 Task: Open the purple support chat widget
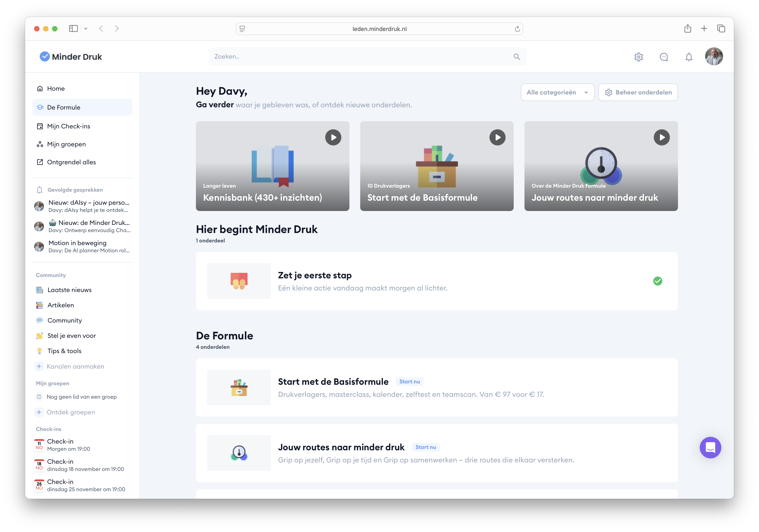710,447
